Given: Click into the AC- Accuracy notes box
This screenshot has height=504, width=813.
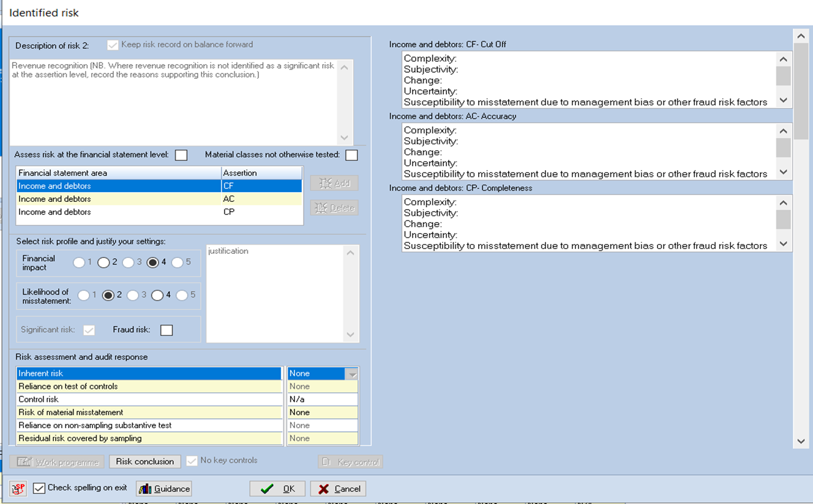Looking at the screenshot, I should [x=589, y=151].
